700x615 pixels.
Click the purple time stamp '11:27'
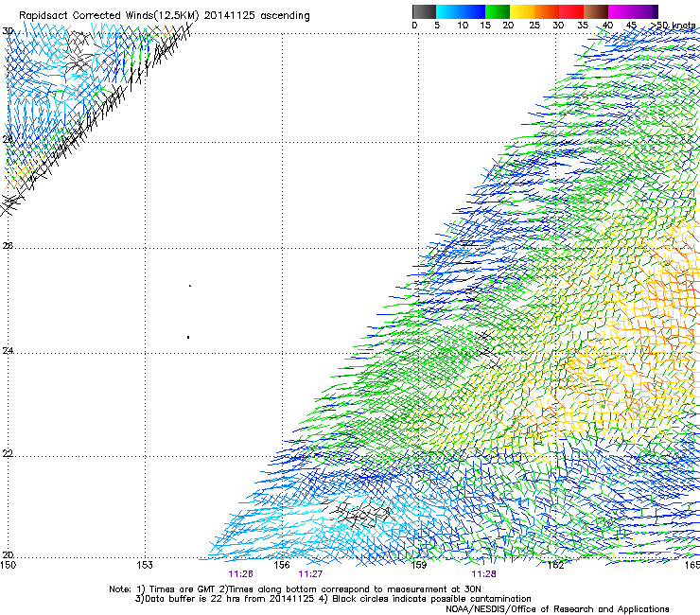coord(310,574)
